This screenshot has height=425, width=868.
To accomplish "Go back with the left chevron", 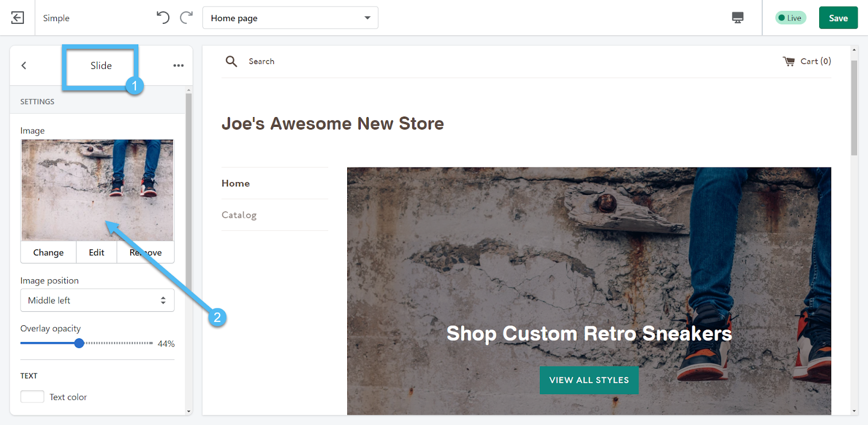I will point(24,66).
